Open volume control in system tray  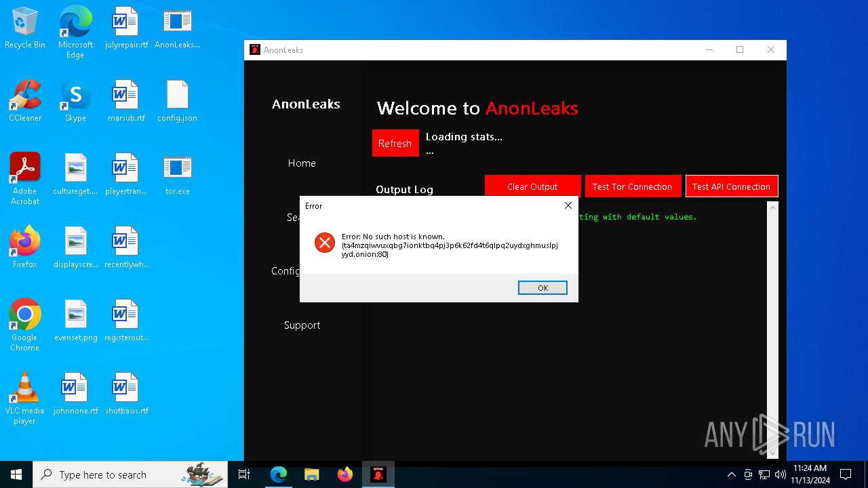(x=781, y=474)
